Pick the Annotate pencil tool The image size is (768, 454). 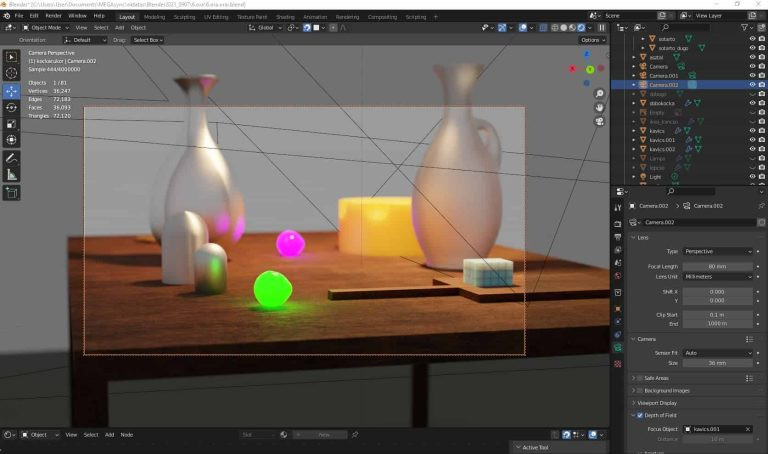coord(12,158)
